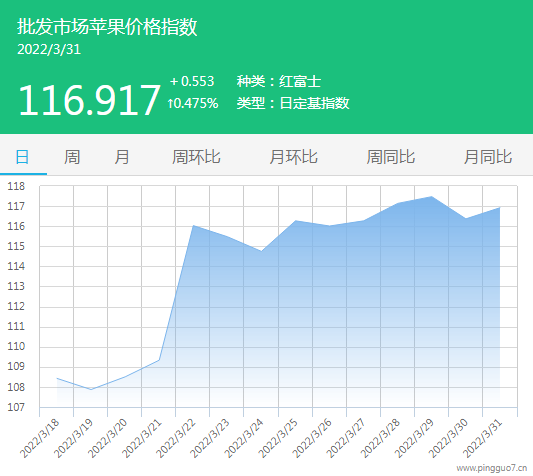Open the 周同比 tab
The width and height of the screenshot is (533, 476).
(391, 157)
